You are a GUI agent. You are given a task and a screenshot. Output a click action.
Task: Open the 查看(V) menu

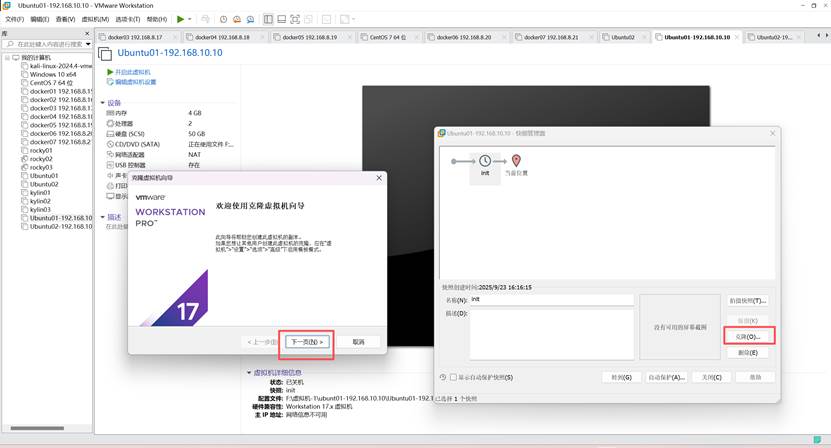(x=65, y=19)
